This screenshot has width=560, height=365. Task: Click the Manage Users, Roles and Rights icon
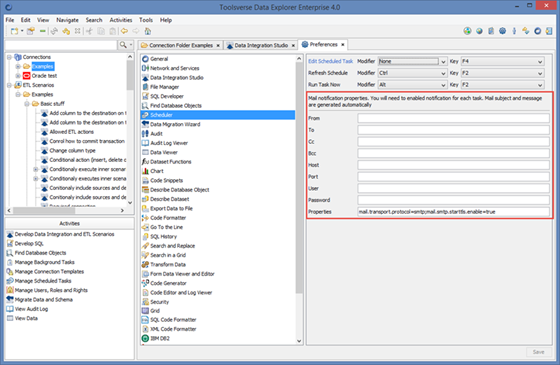pos(10,290)
